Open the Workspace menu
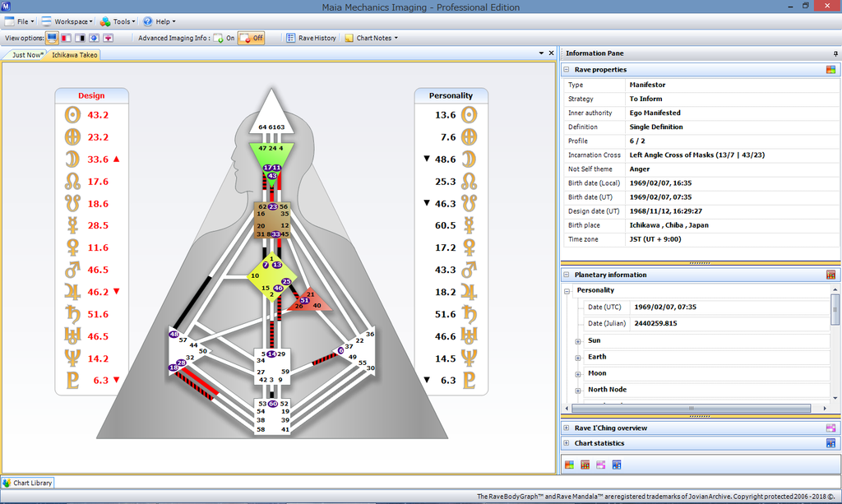Image resolution: width=842 pixels, height=504 pixels. point(67,21)
